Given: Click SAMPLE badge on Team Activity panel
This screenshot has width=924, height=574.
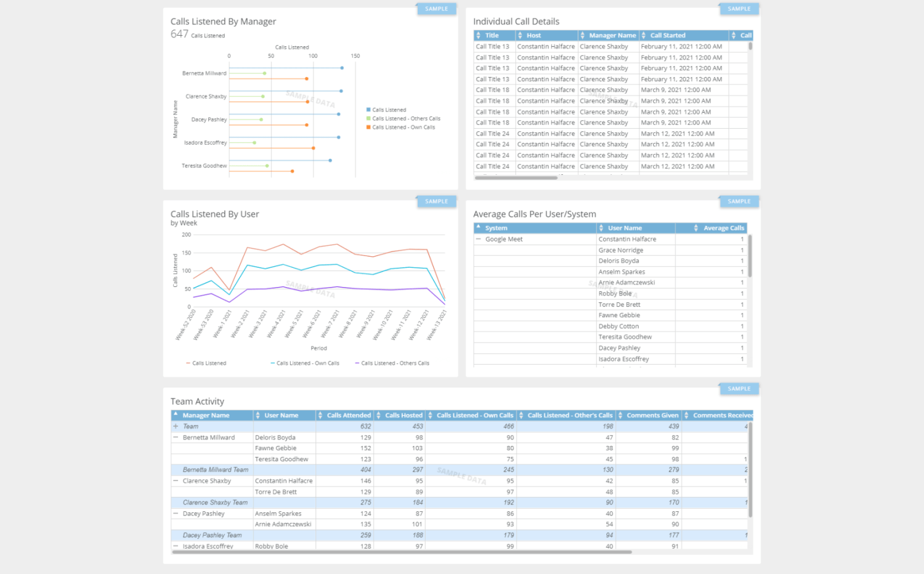Looking at the screenshot, I should 739,389.
